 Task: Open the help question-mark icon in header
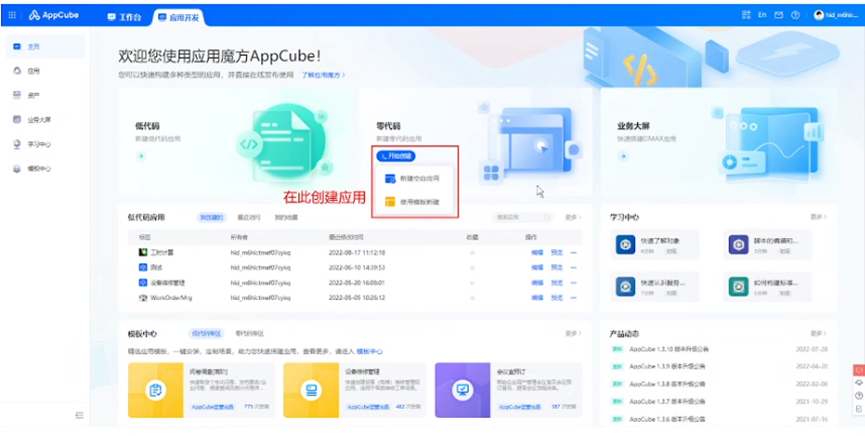point(795,15)
